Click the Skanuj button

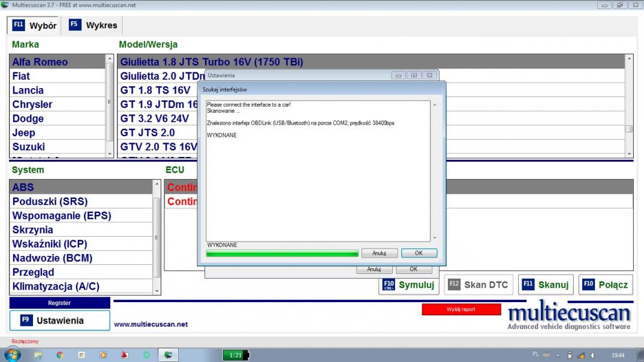tap(546, 285)
